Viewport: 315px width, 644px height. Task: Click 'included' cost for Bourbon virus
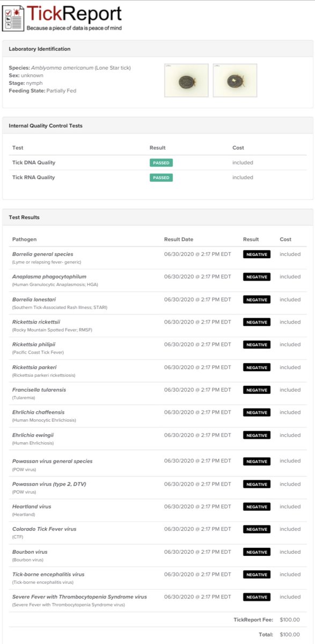pos(290,552)
